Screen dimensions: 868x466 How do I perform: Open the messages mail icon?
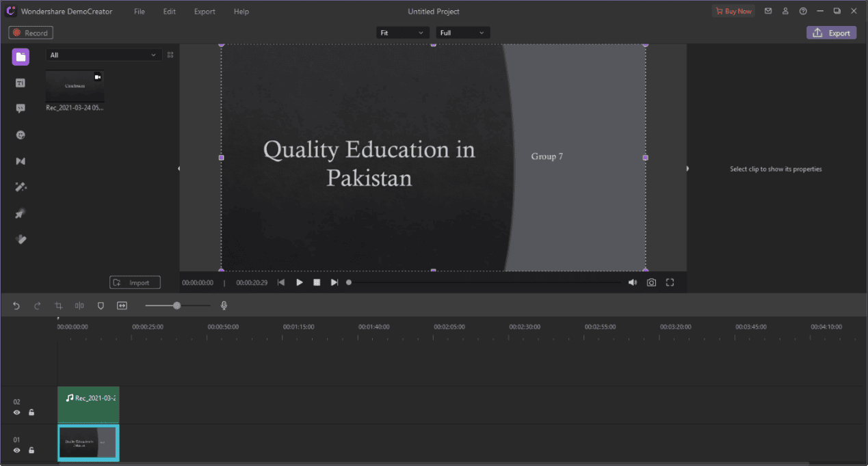point(768,11)
